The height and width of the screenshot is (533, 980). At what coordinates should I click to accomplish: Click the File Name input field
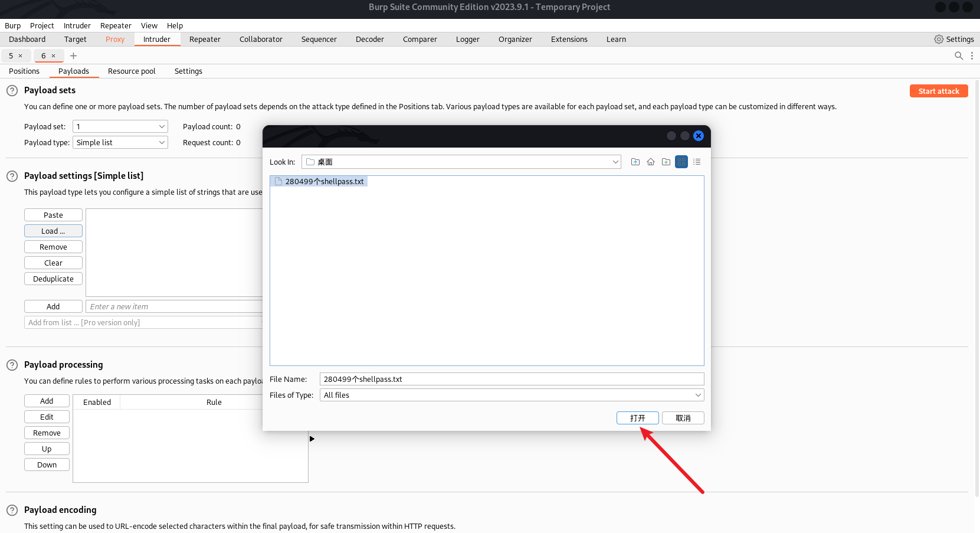point(512,379)
